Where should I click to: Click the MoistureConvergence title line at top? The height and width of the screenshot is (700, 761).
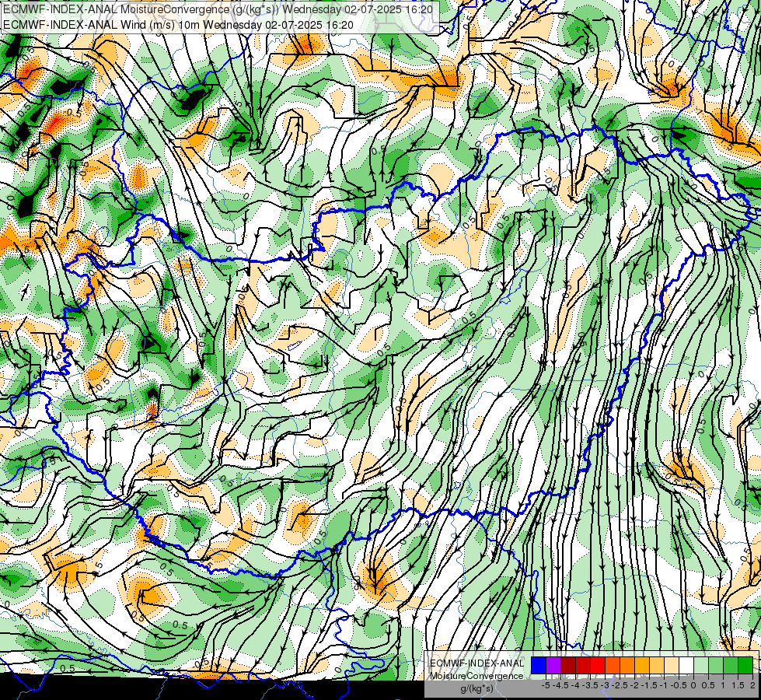click(218, 9)
